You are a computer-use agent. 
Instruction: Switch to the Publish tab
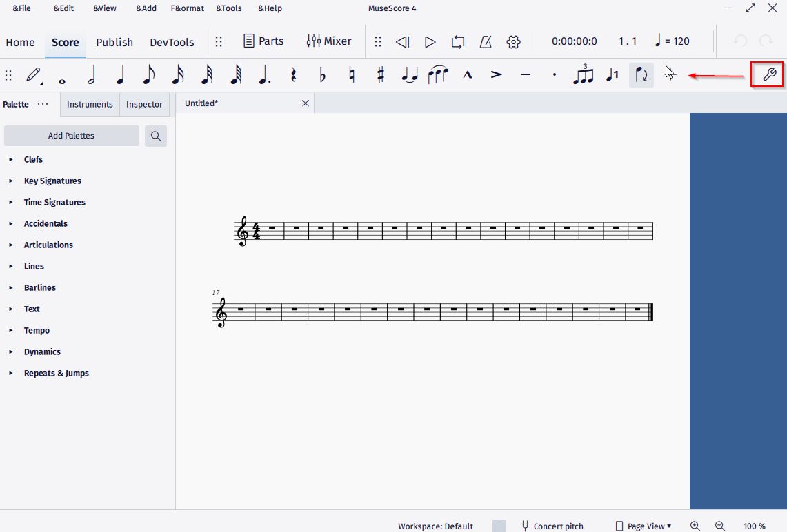pos(114,42)
